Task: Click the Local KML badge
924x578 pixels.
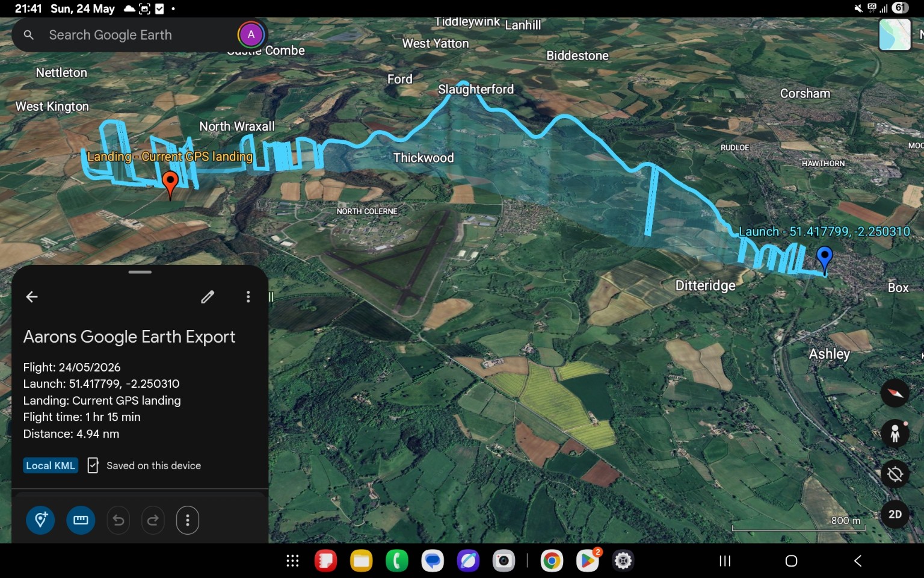Action: (x=51, y=465)
